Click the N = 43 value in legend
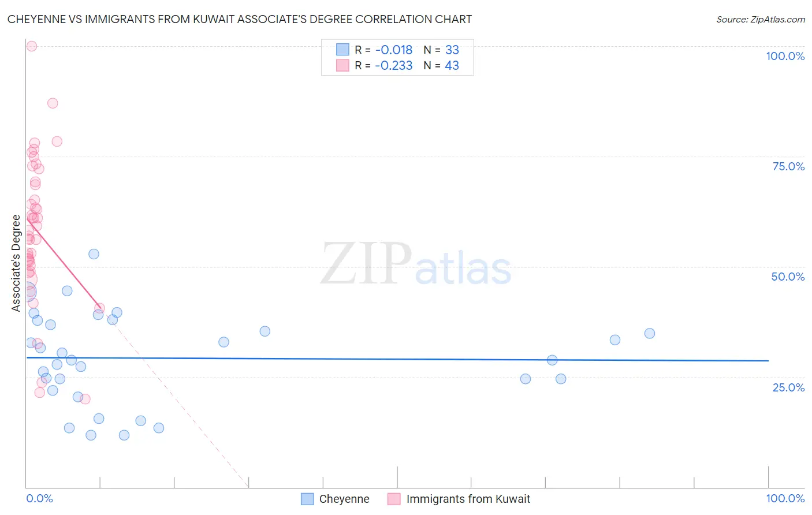Screen dimensions: 812x515 pyautogui.click(x=441, y=65)
